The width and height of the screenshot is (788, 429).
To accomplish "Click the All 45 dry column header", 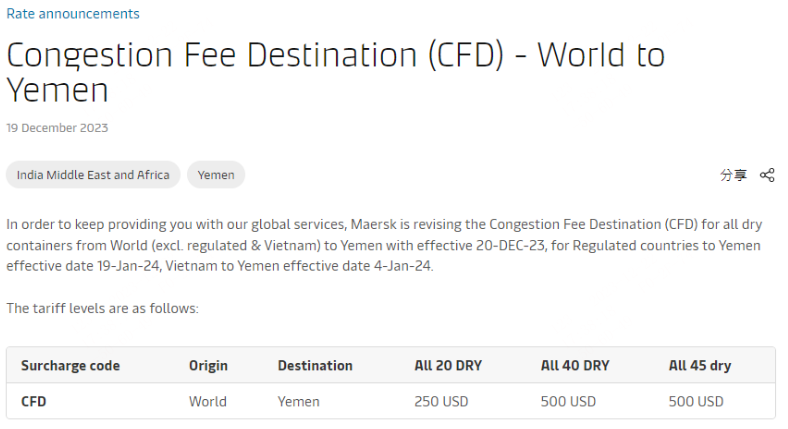I will [699, 366].
